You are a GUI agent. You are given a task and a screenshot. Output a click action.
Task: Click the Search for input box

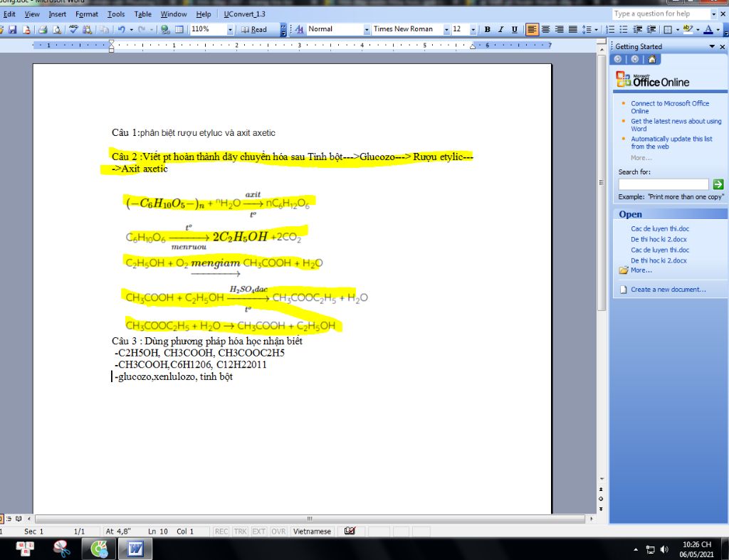coord(663,184)
